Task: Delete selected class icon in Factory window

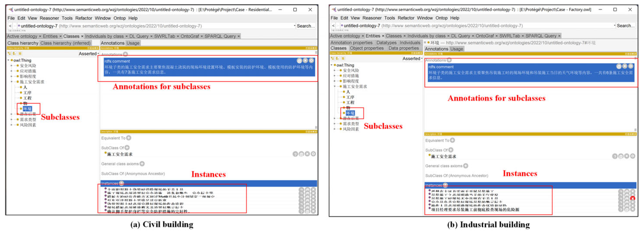Action: (x=343, y=58)
